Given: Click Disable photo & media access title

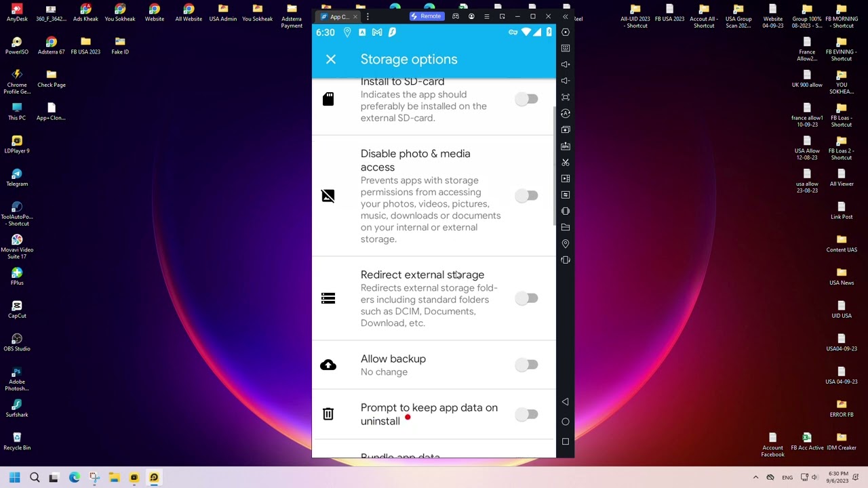Looking at the screenshot, I should pos(415,161).
